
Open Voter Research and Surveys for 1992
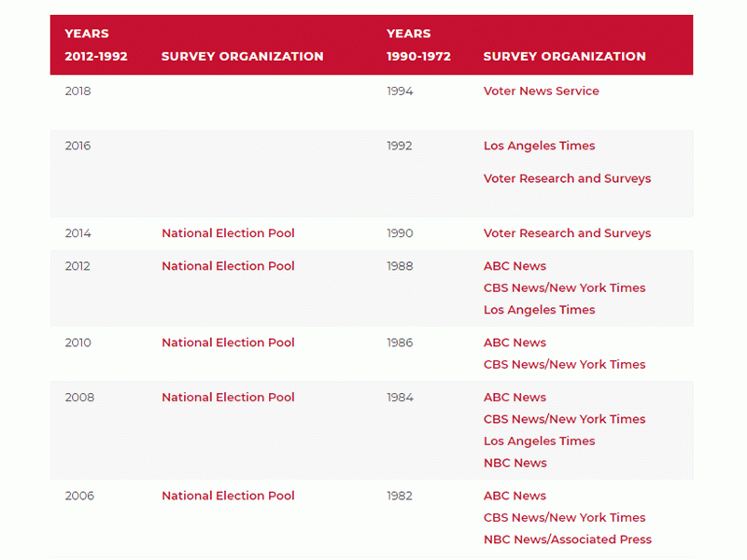567,178
